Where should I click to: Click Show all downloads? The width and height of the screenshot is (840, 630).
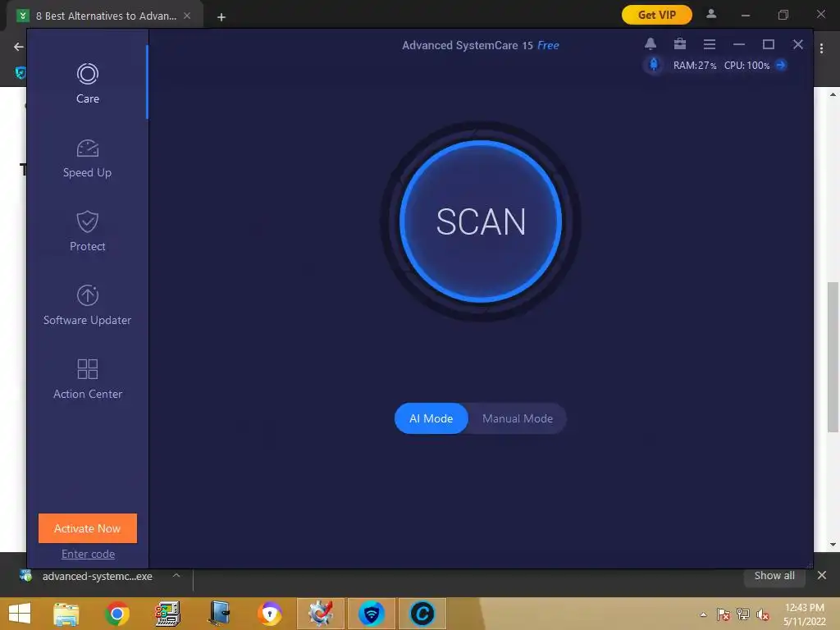[774, 576]
